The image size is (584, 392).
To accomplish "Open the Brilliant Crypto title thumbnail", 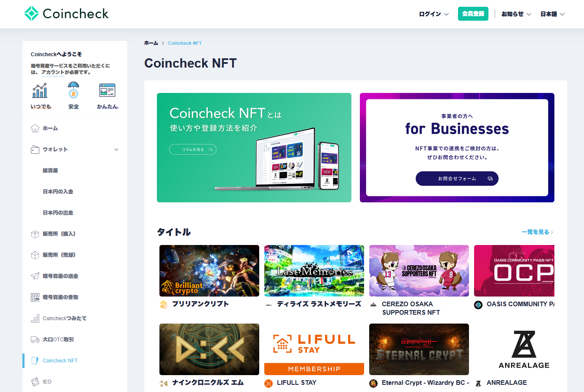I will (x=209, y=271).
